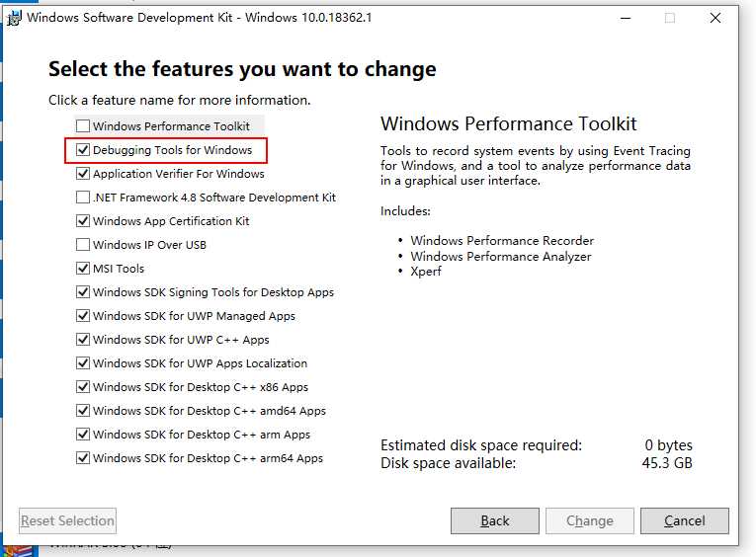Uncheck Windows SDK for UWP Managed Apps

[83, 316]
